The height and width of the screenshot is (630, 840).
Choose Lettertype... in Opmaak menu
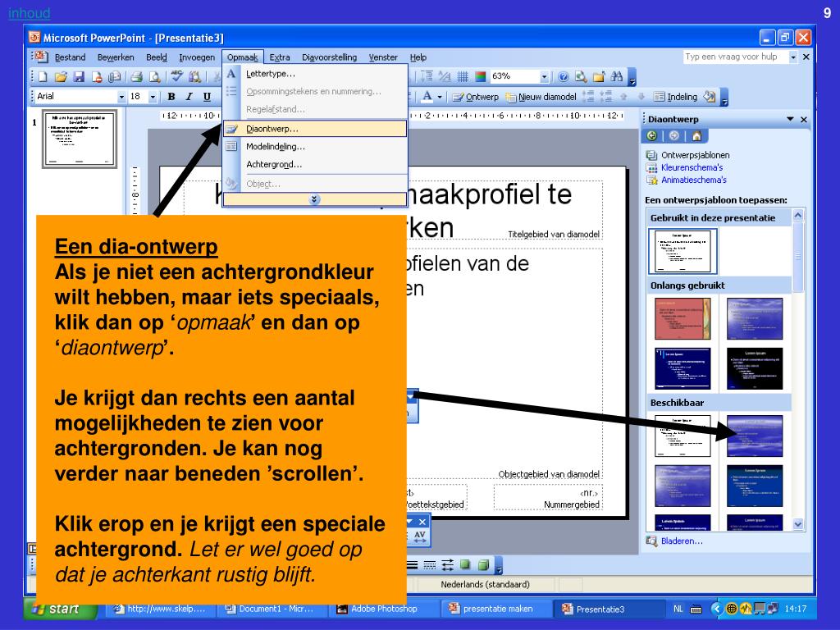coord(314,74)
